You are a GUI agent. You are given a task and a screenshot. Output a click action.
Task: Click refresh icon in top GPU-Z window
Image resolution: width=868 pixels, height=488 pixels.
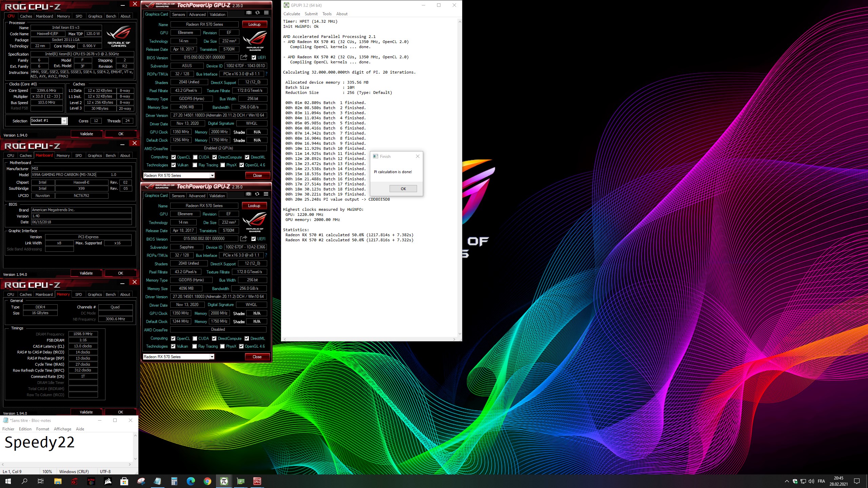click(258, 13)
